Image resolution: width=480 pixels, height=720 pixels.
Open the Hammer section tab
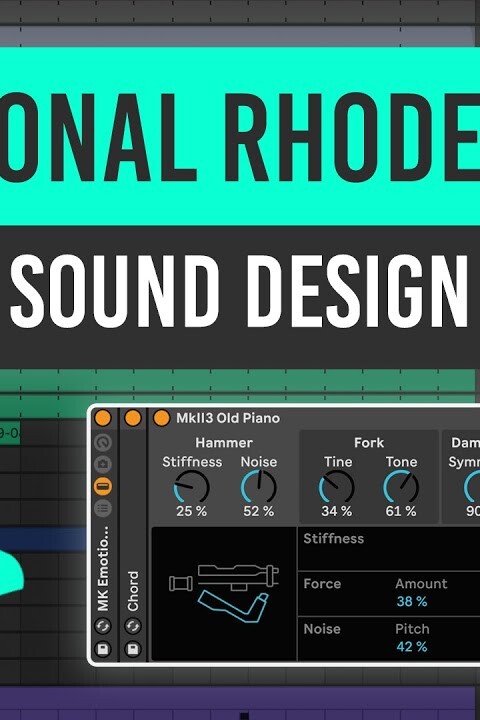pyautogui.click(x=224, y=443)
